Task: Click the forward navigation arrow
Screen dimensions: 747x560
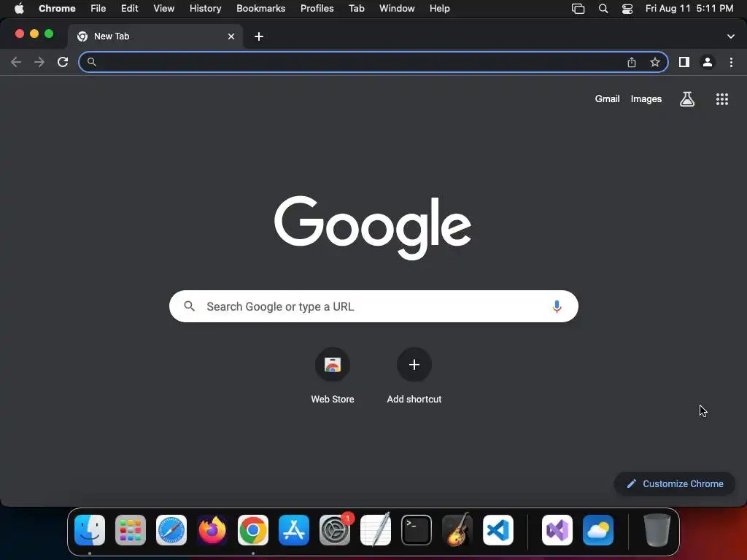Action: tap(39, 62)
